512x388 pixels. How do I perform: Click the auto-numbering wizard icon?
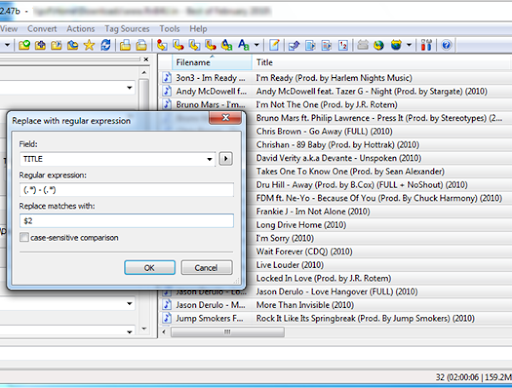pos(343,45)
